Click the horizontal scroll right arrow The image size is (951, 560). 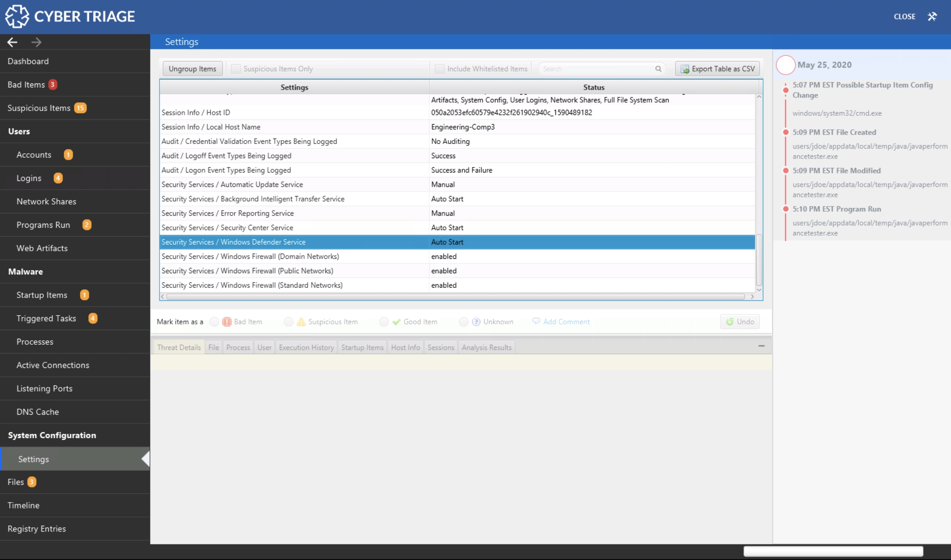pos(752,296)
